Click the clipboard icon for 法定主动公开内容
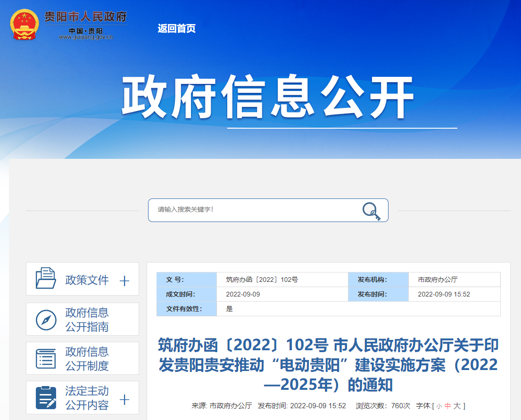Viewport: 521px width, 420px height. [46, 398]
